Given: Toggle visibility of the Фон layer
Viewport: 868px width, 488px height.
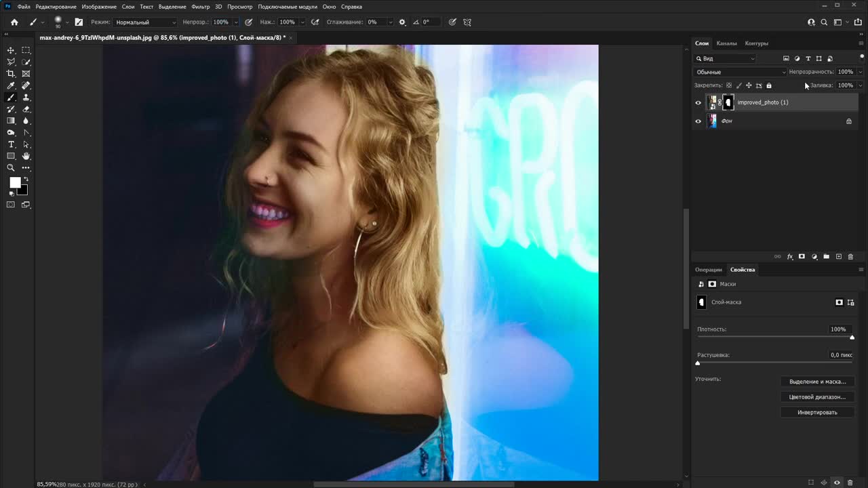Looking at the screenshot, I should (x=698, y=121).
